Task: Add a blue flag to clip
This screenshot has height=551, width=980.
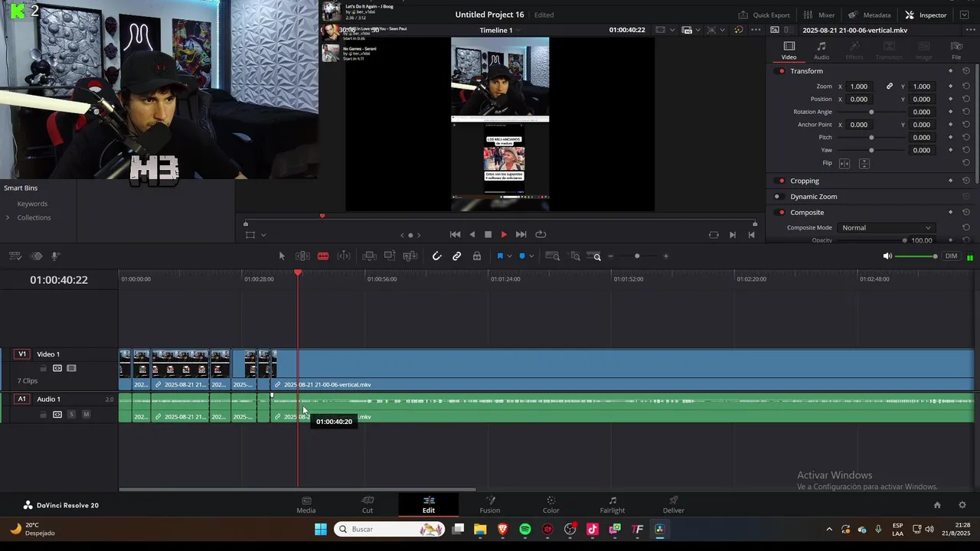Action: [x=500, y=256]
